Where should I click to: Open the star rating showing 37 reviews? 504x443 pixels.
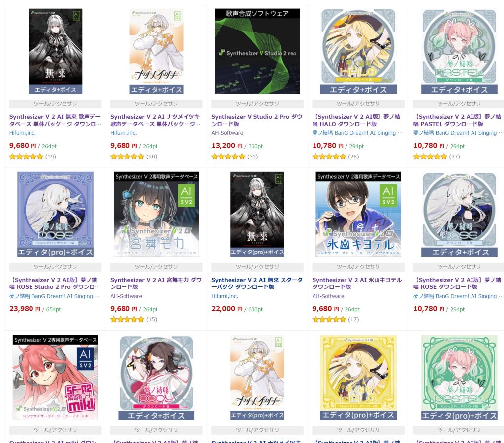437,157
